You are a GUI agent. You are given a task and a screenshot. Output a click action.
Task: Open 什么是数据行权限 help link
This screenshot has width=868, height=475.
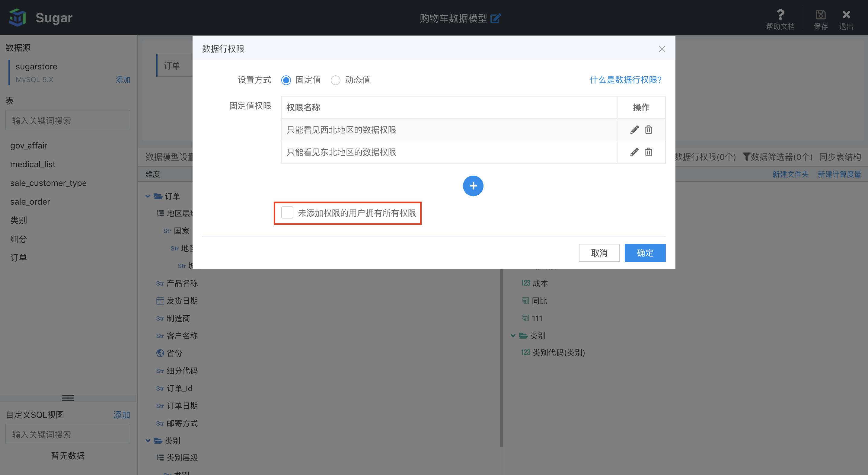[x=625, y=80]
